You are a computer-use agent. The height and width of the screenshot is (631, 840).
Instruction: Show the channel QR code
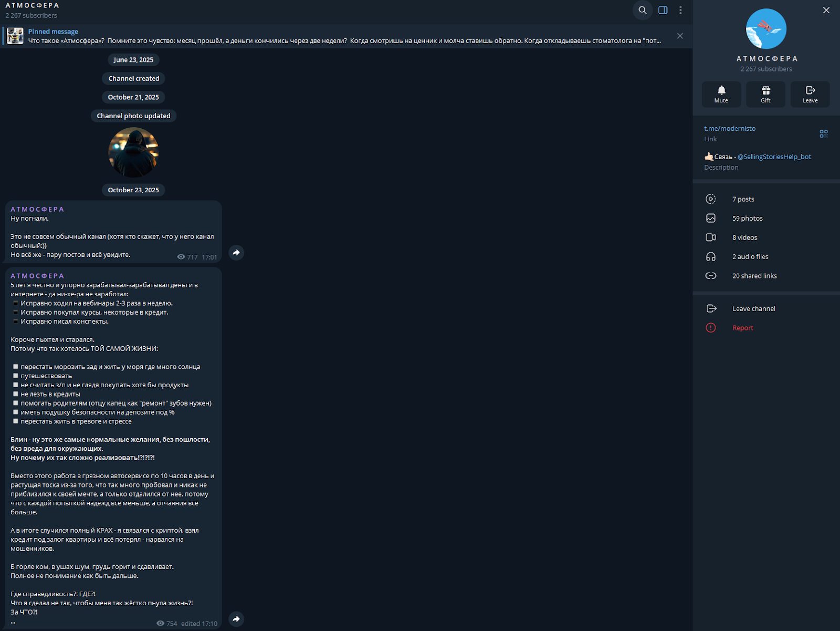(824, 134)
